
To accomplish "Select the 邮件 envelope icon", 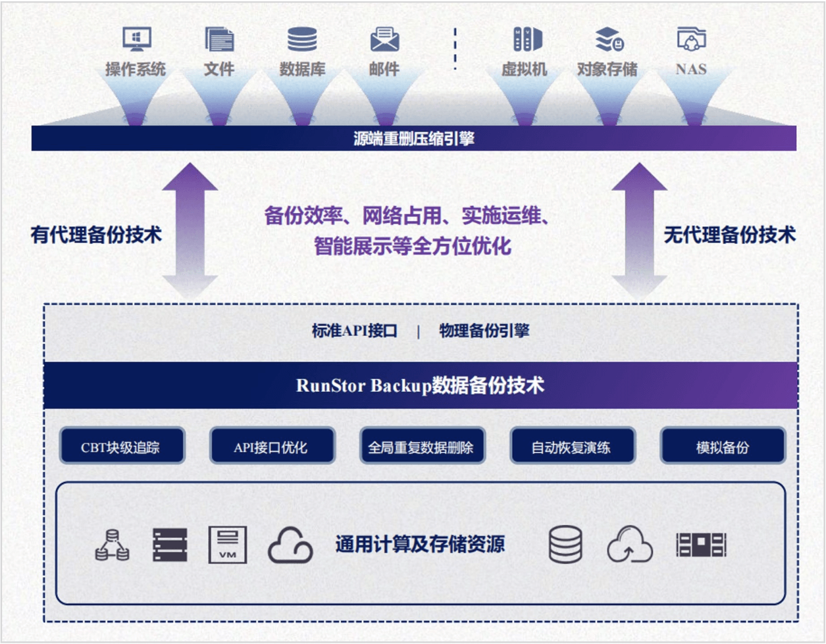I will click(384, 39).
